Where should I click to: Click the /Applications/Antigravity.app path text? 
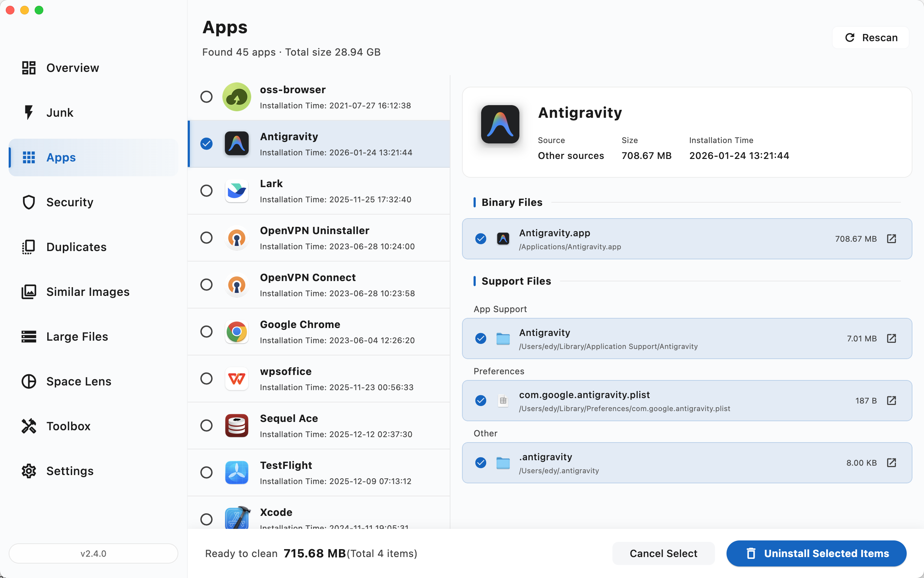570,247
